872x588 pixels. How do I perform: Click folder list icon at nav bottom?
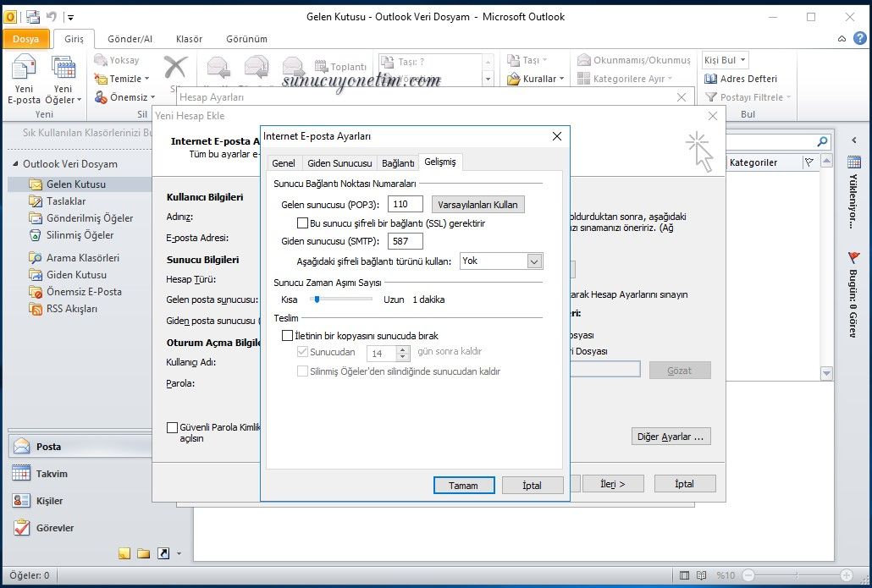click(x=143, y=553)
